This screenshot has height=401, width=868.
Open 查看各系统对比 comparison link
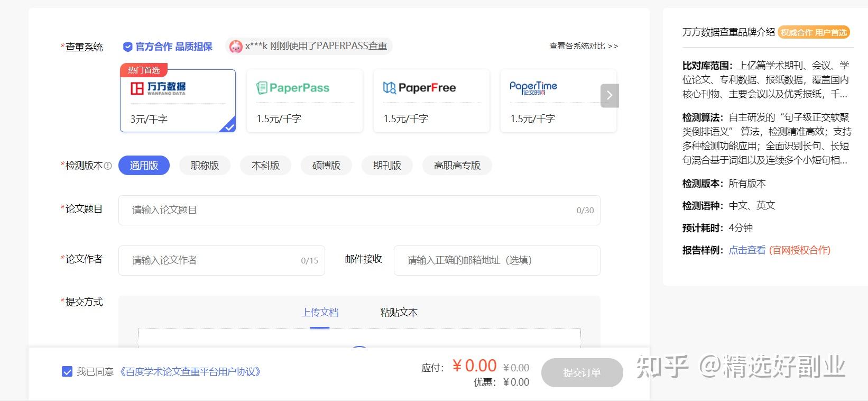584,46
